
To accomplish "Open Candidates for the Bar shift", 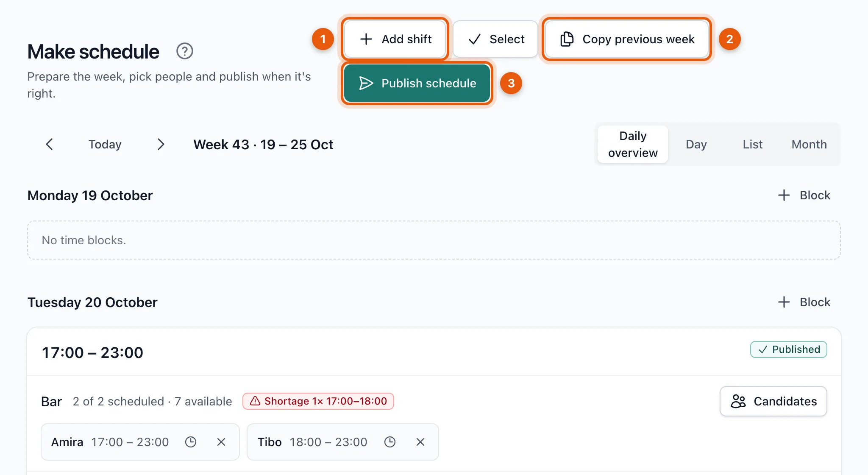I will 773,401.
